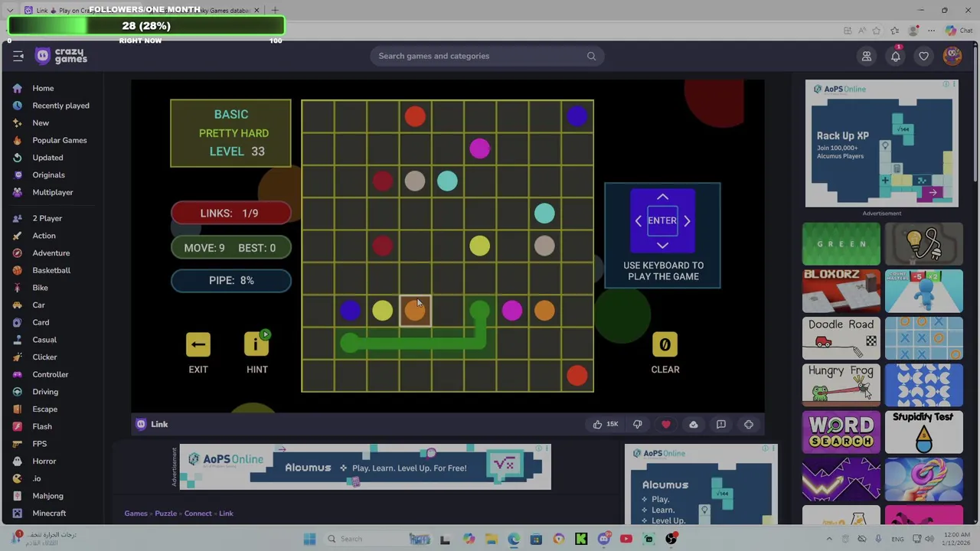Open Originals category
Viewport: 980px width, 551px height.
coord(48,174)
